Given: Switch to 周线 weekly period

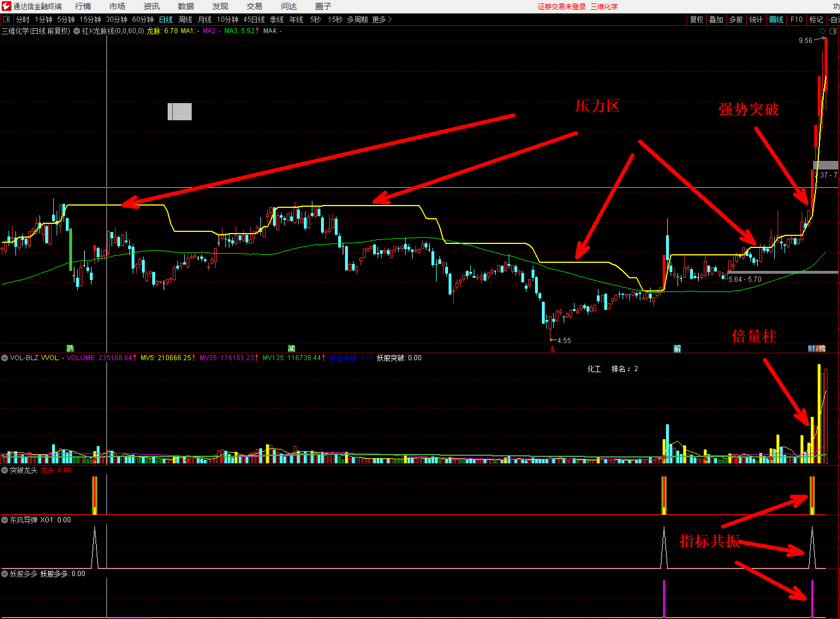Looking at the screenshot, I should pyautogui.click(x=185, y=19).
